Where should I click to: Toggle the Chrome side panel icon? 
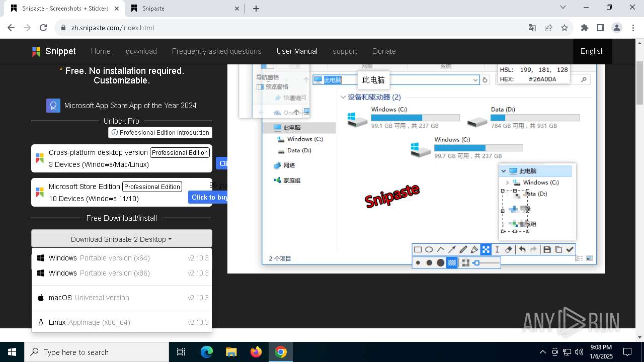(x=601, y=28)
